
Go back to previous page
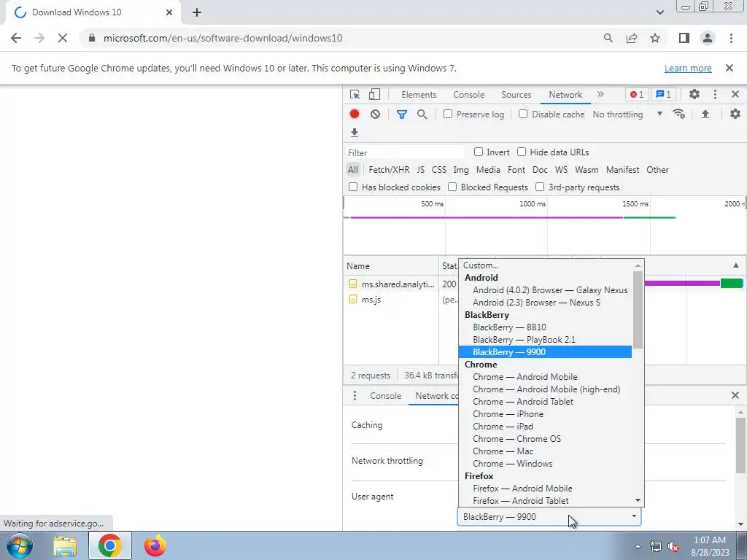[16, 38]
